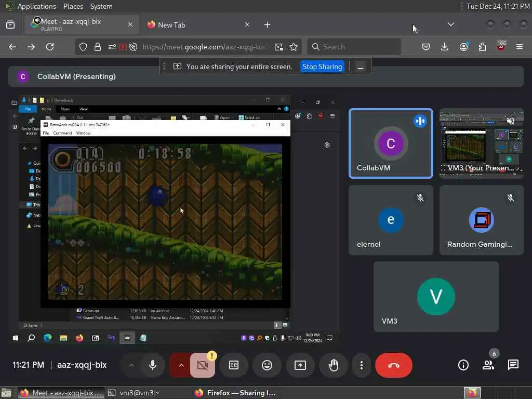Expand audio settings chevron beside microphone
The image size is (532, 399).
point(131,365)
